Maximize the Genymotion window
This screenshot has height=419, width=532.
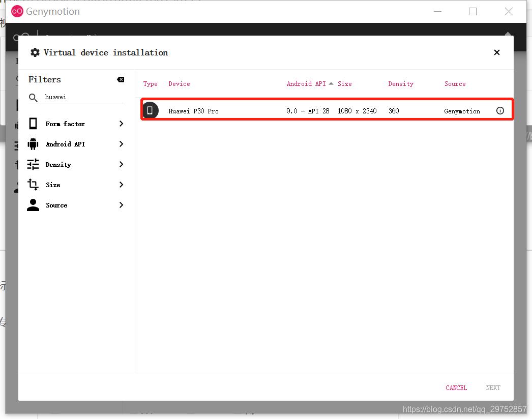(472, 12)
